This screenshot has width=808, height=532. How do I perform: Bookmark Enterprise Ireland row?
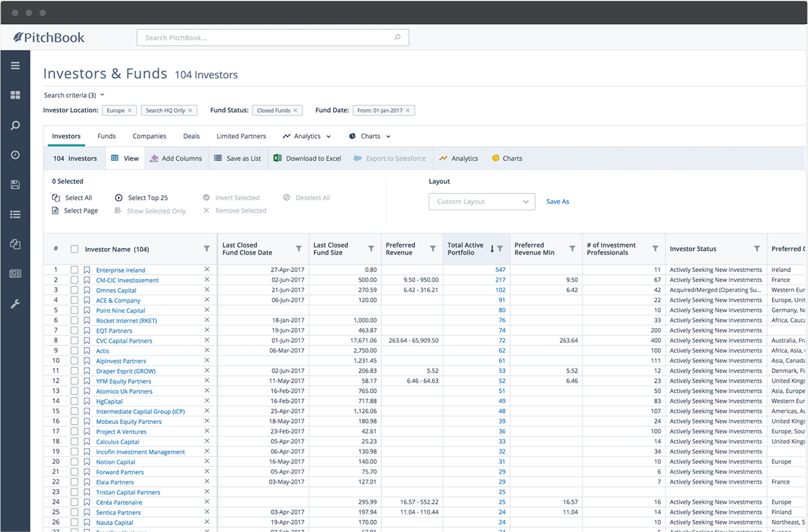(87, 270)
